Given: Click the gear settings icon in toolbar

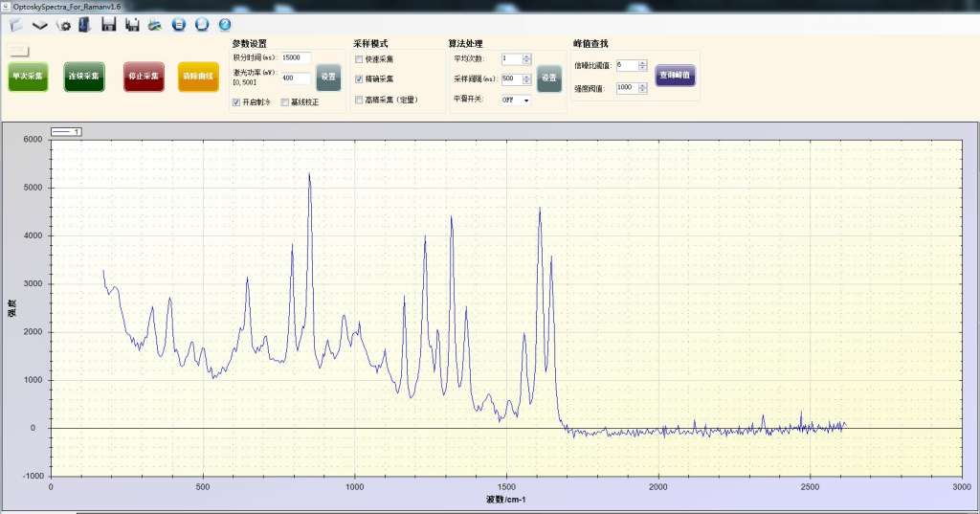Looking at the screenshot, I should (x=64, y=25).
